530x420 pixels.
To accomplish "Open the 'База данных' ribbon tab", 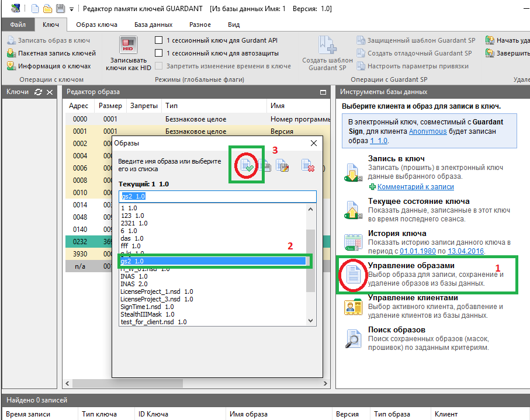I will click(153, 25).
